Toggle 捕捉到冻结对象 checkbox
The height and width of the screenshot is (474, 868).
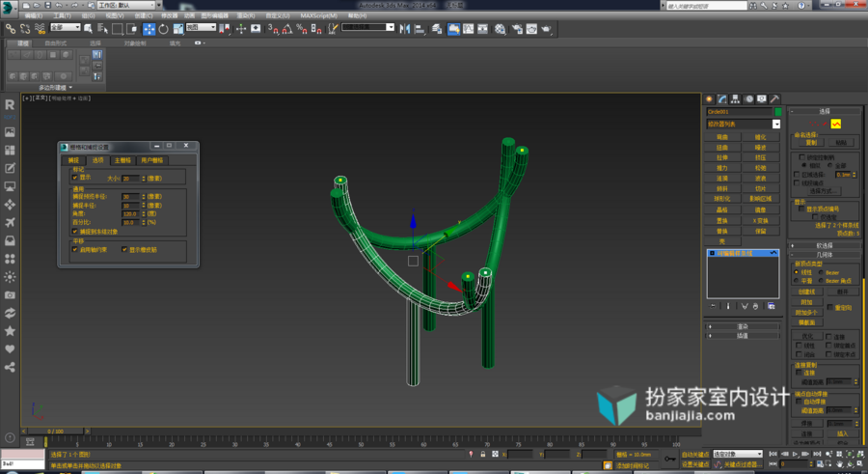[74, 231]
